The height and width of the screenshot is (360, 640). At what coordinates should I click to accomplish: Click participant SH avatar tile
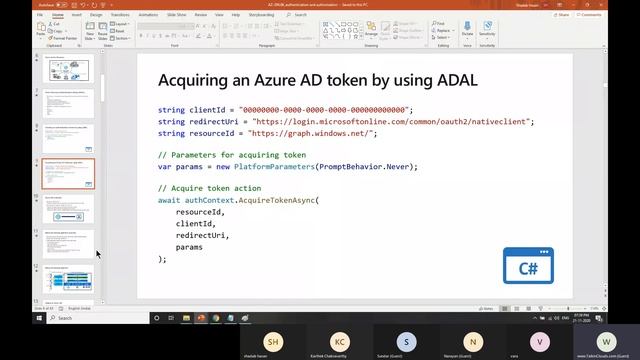273,342
